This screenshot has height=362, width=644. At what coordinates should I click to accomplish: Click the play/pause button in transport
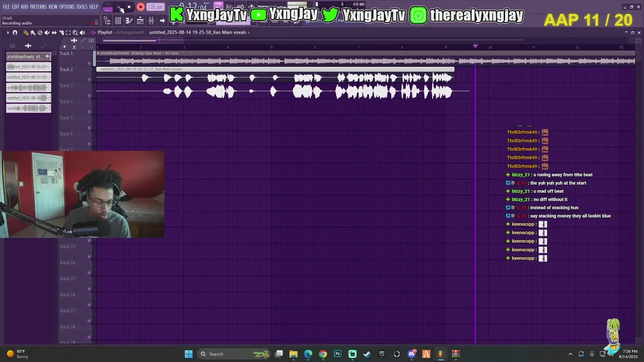click(119, 7)
